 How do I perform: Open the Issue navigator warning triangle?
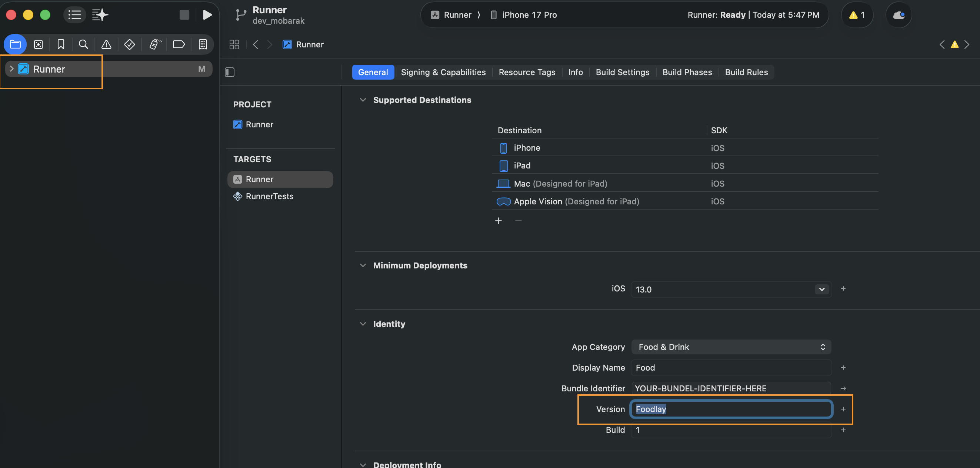coord(106,44)
